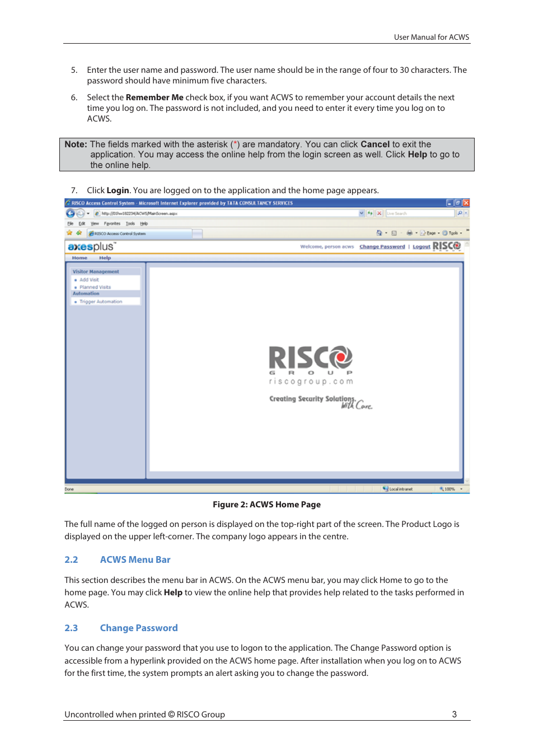
Task: Click 'Uncontrolled when printed © RISCO Group' footer
Action: (144, 714)
